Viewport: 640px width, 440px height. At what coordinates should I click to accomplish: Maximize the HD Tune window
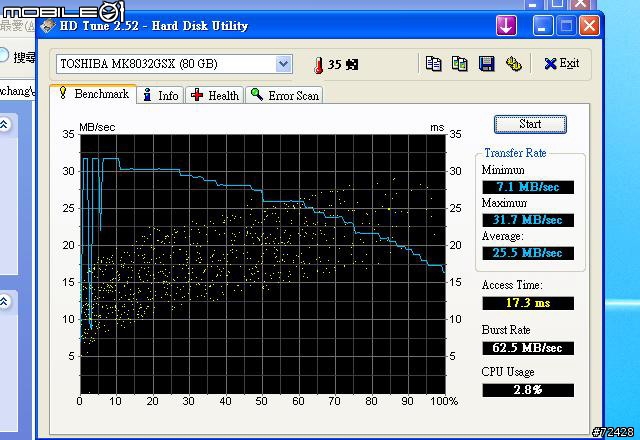coord(566,26)
